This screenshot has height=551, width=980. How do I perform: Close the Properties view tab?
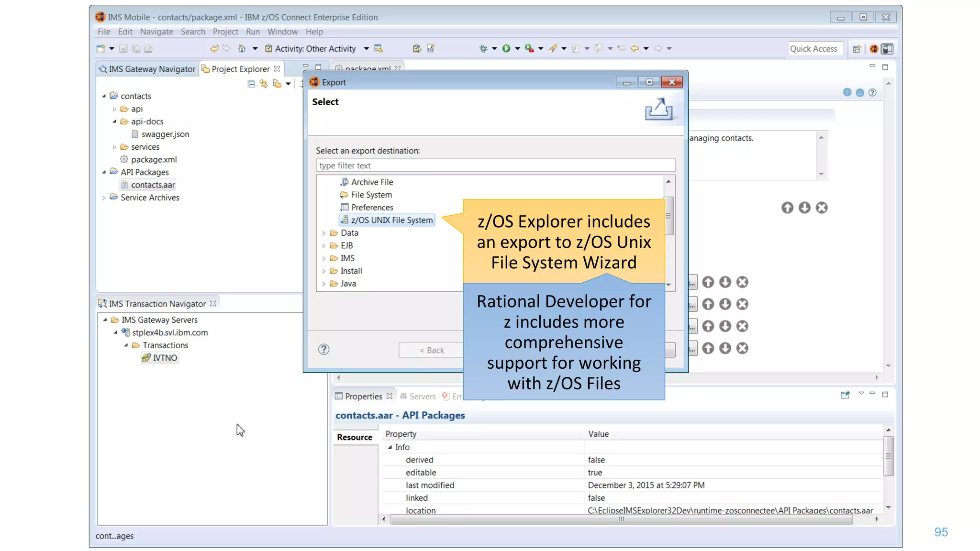390,396
